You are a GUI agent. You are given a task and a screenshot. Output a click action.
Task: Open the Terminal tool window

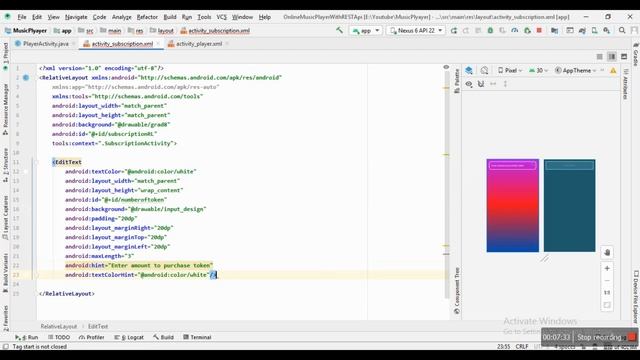tap(197, 337)
